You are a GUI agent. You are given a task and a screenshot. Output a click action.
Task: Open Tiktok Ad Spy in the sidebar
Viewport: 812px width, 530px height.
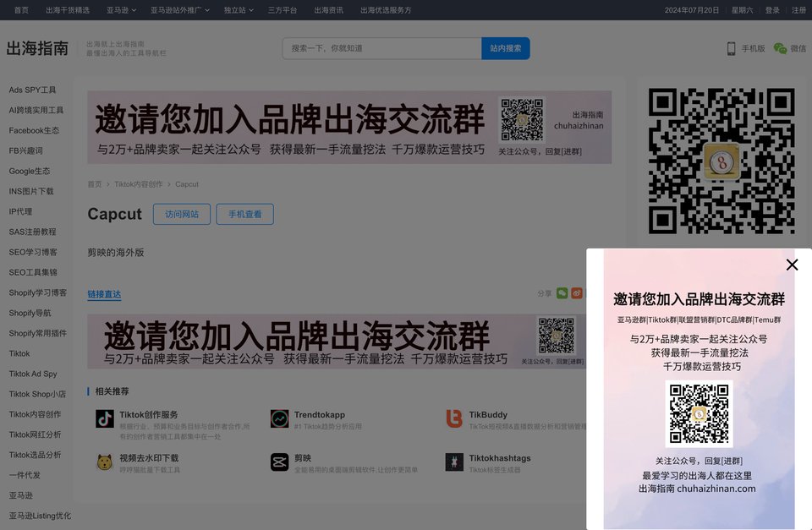pyautogui.click(x=33, y=374)
